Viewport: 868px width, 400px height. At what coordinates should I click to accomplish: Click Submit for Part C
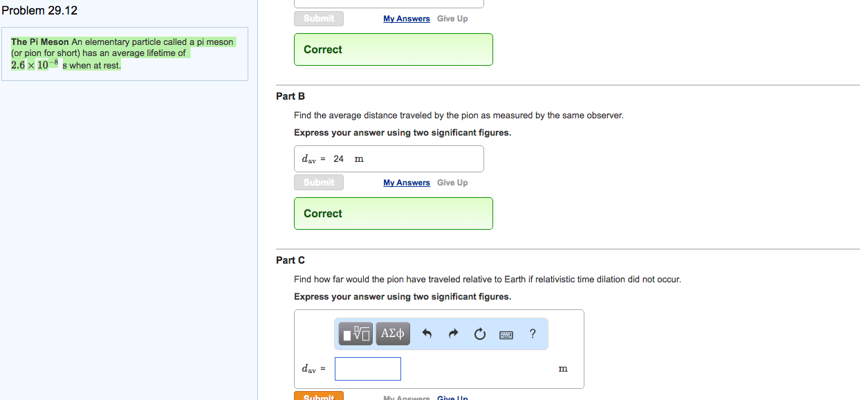318,397
